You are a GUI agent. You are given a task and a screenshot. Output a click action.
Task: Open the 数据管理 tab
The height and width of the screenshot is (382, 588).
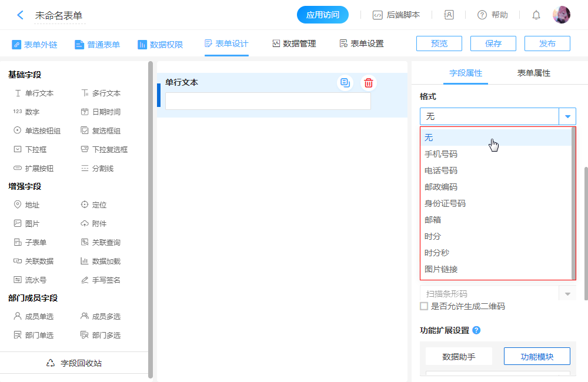pos(294,43)
